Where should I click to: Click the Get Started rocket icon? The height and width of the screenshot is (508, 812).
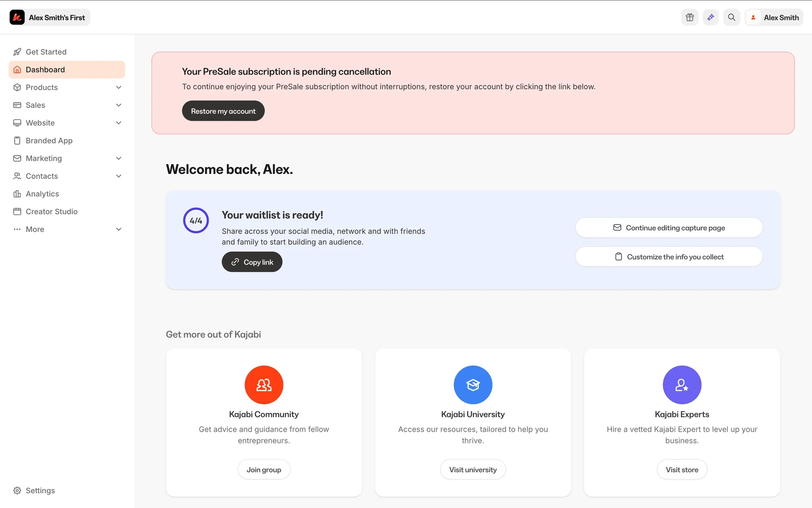pyautogui.click(x=17, y=52)
